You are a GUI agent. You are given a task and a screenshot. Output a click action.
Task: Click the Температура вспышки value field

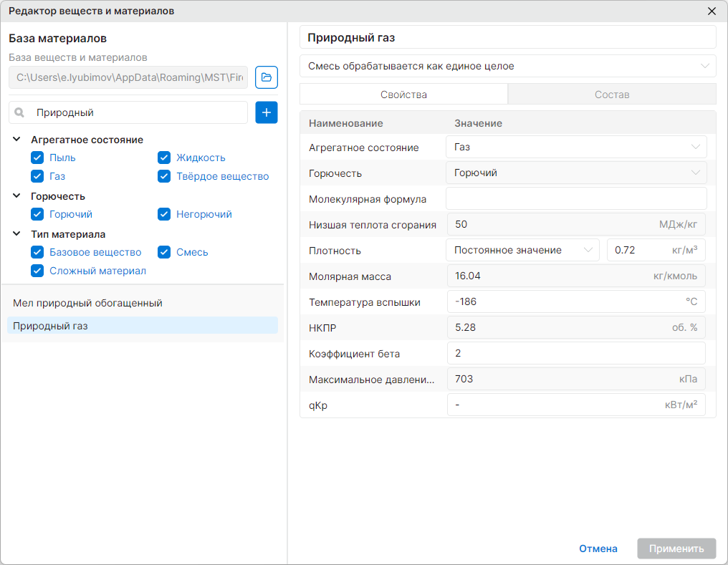coord(576,301)
